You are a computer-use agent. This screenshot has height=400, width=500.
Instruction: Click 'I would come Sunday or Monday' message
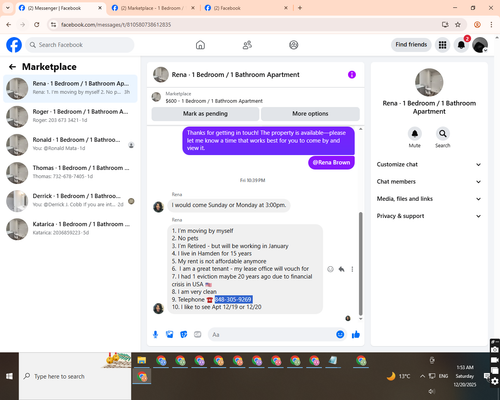pos(229,205)
